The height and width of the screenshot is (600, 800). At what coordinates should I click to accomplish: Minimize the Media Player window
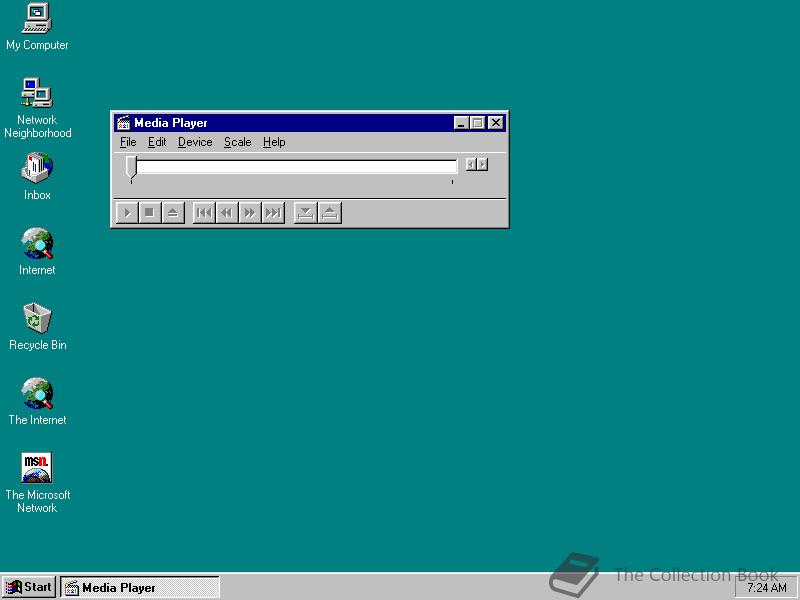[461, 123]
